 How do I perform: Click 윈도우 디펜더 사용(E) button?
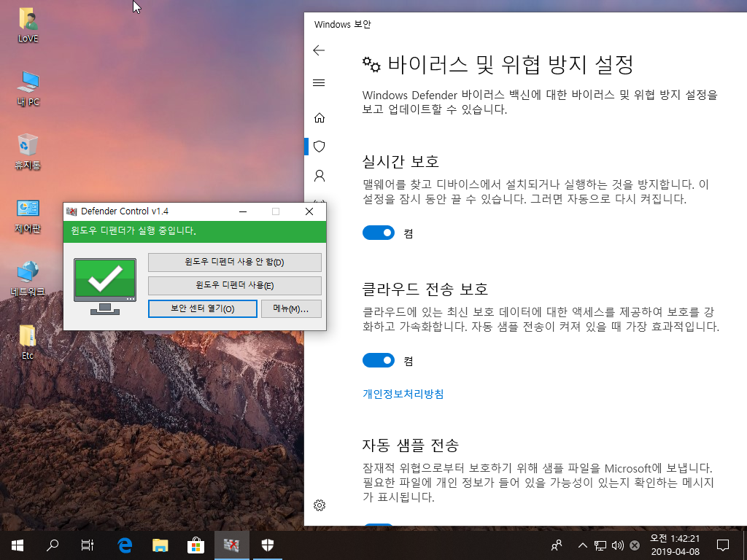(x=235, y=285)
